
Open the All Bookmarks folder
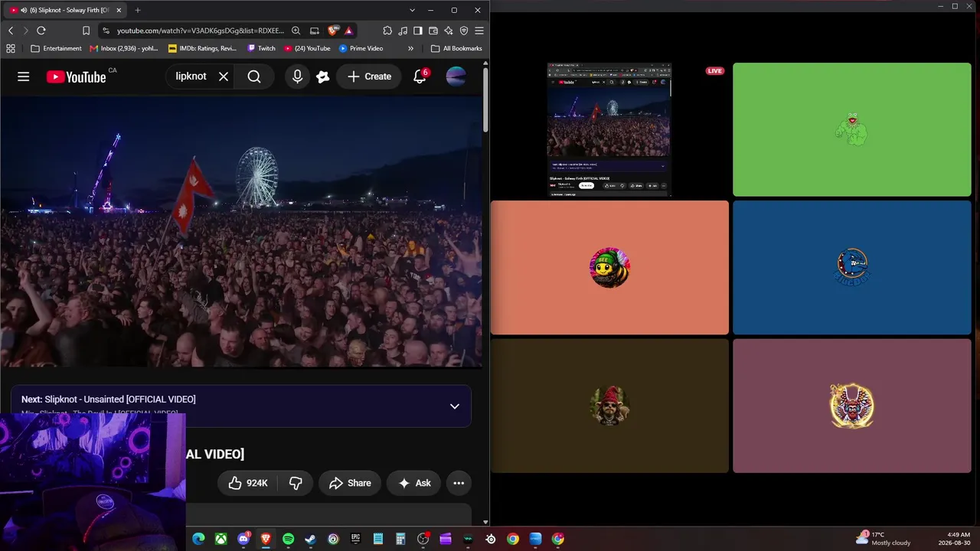456,48
